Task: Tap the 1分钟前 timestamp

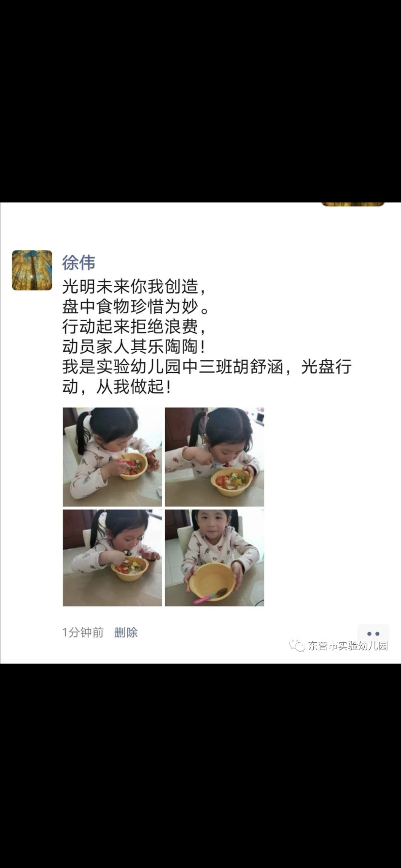Action: click(x=83, y=632)
